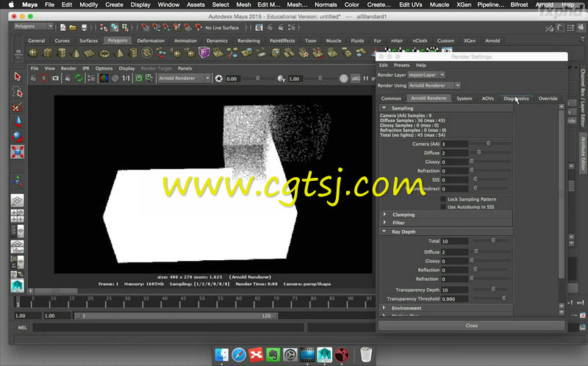Click the MEL command line input

(x=168, y=327)
